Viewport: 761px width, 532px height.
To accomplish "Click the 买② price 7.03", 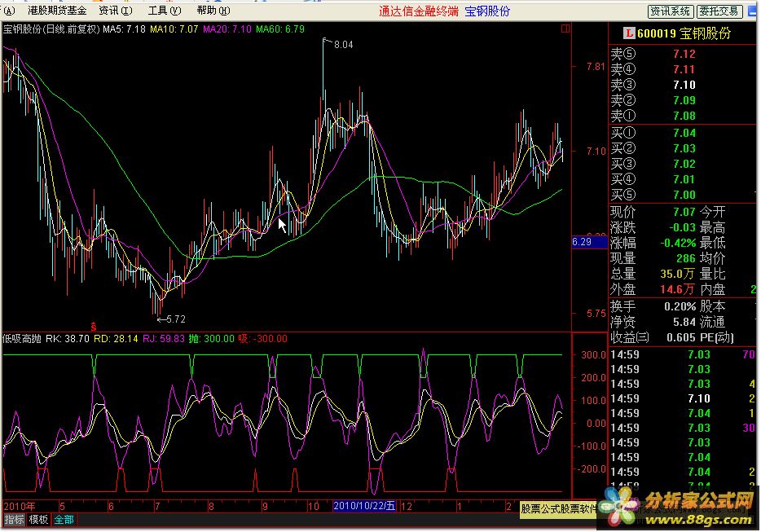I will (x=684, y=148).
